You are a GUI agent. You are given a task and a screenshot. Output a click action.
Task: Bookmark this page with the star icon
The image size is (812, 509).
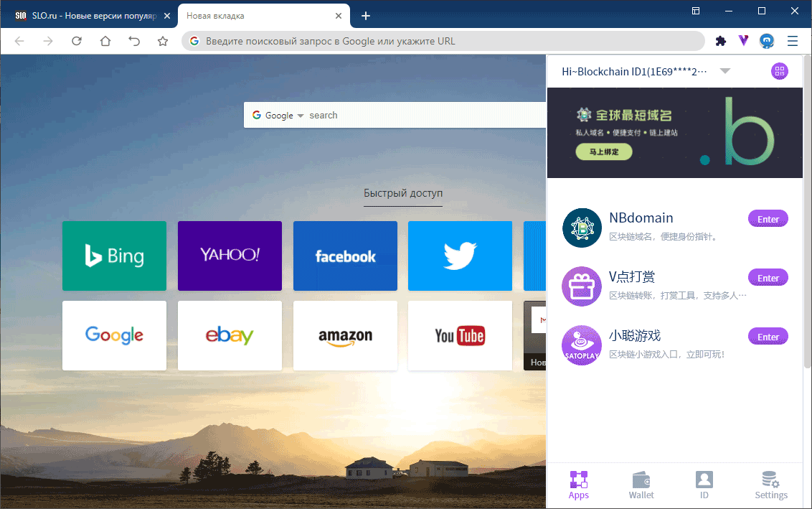[163, 41]
